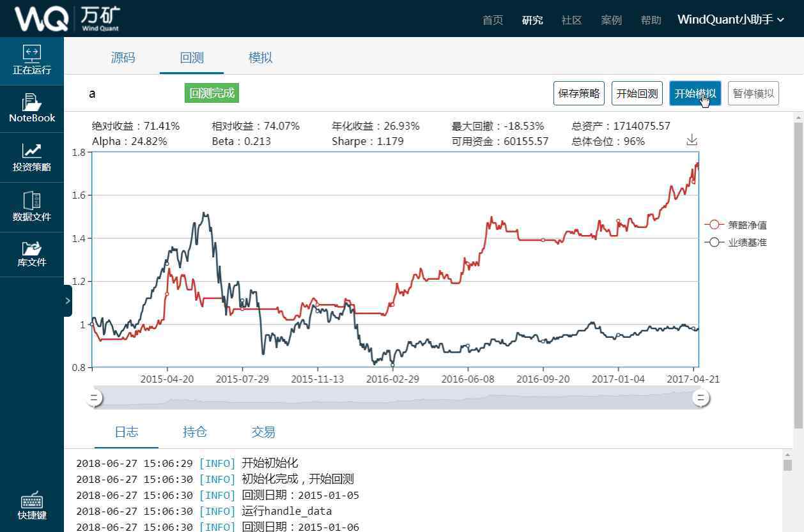Click the Wind Quant 万矿 logo
This screenshot has height=532, width=804.
[x=67, y=19]
